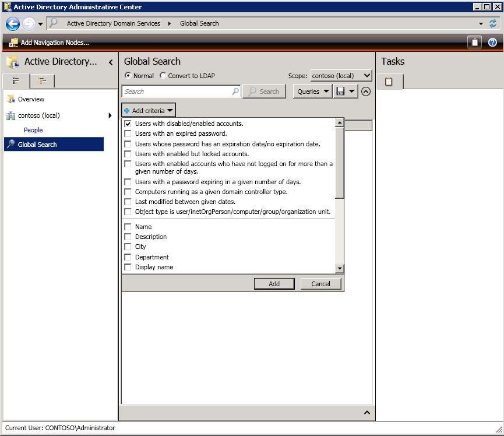This screenshot has height=436, width=504.
Task: Click criteria list scrollbar up arrow
Action: click(x=340, y=122)
